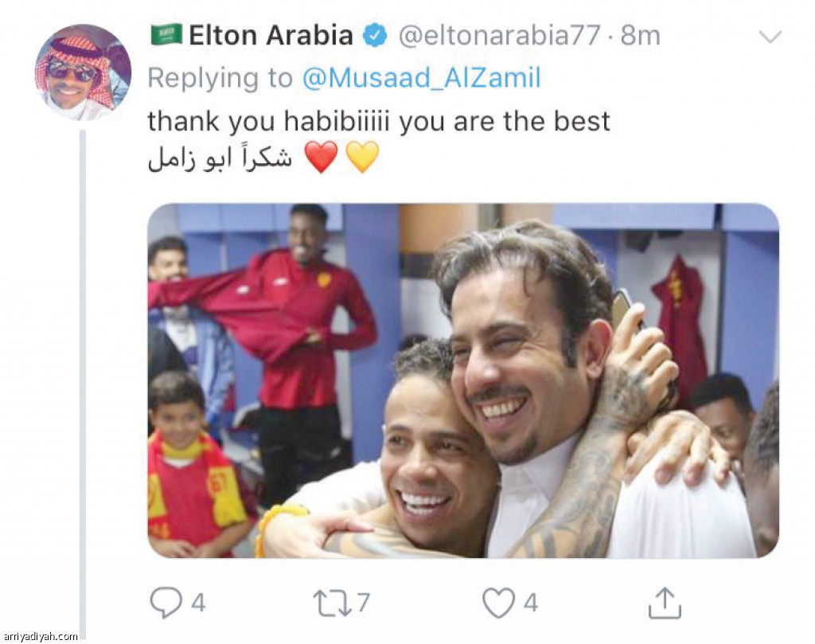This screenshot has height=644, width=815.
Task: Click the "thank you habibiiiii" tweet text
Action: [x=378, y=122]
